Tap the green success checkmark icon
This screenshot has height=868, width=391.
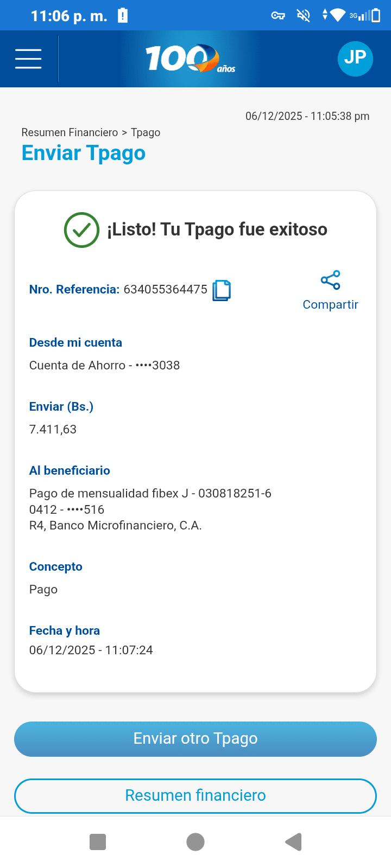[81, 230]
